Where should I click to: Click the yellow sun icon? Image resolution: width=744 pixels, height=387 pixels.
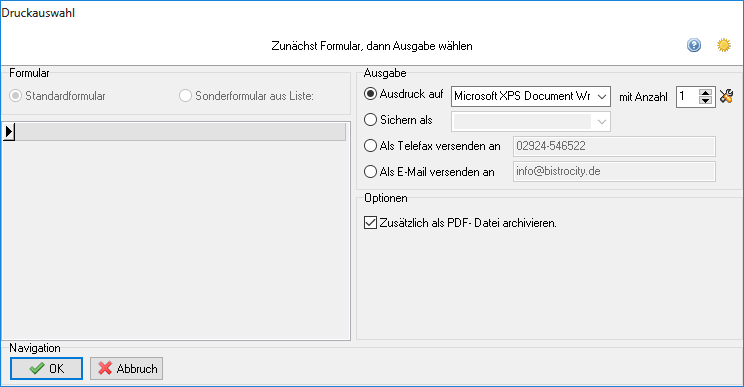click(x=724, y=46)
